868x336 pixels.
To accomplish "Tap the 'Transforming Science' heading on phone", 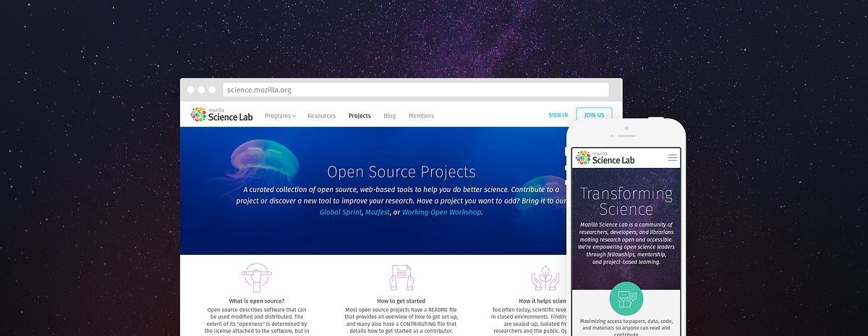I will [x=626, y=201].
